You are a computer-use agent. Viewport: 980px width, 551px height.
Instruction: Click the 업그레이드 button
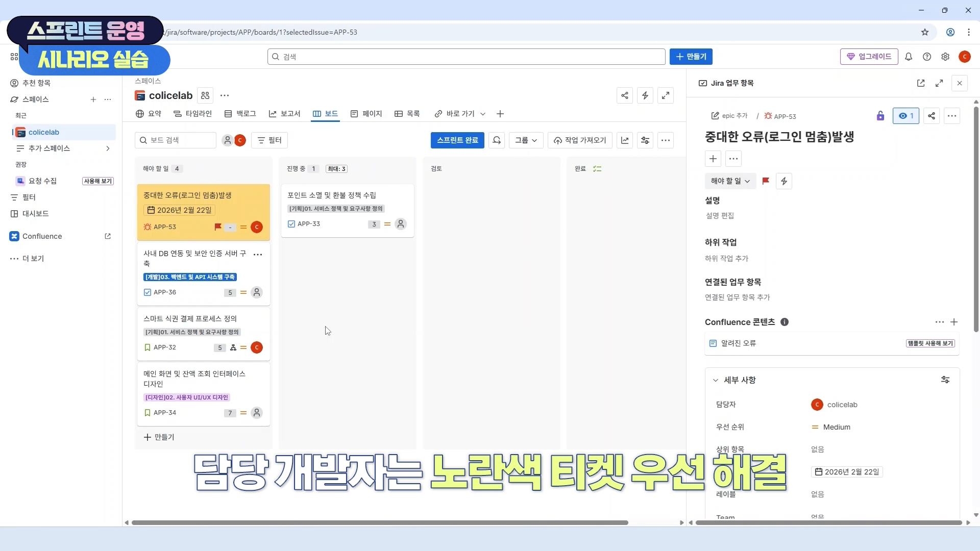869,57
